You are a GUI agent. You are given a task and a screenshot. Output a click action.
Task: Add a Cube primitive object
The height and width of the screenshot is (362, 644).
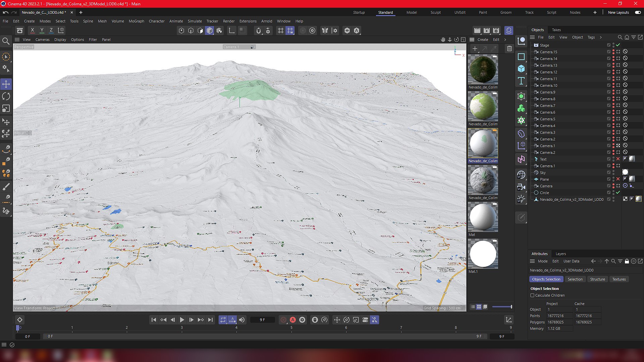tap(521, 69)
